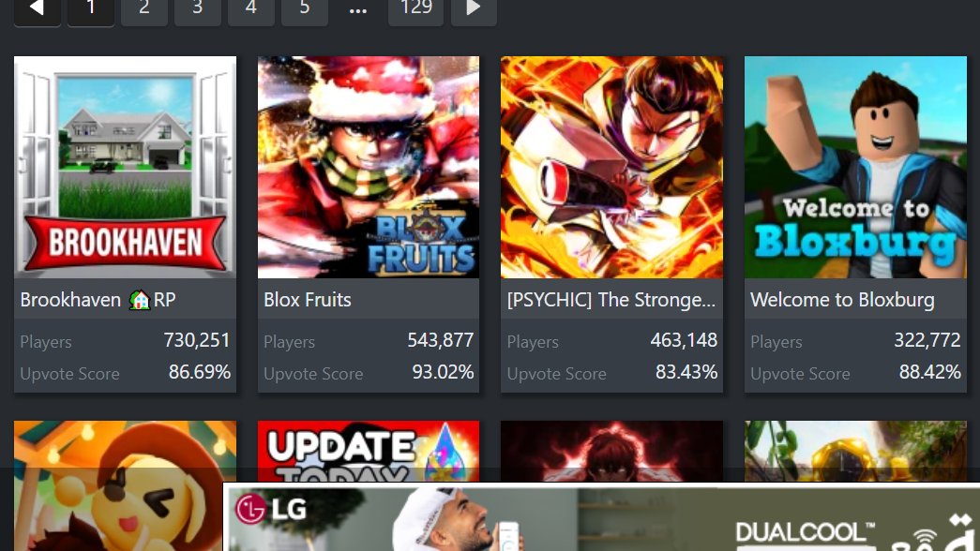Click Bloxburg player count 322,772

point(927,340)
